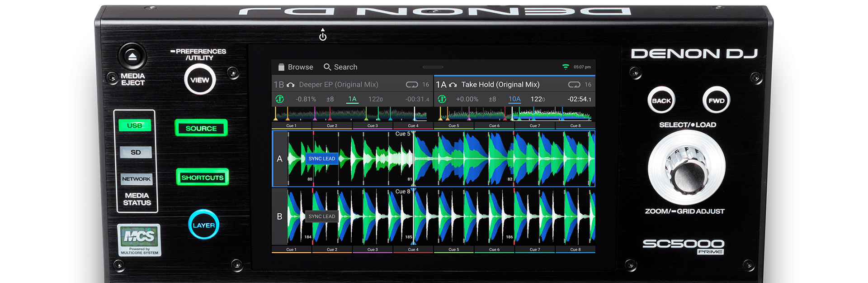Open the 10A key selector on deck 1A
Image resolution: width=868 pixels, height=283 pixels.
click(x=514, y=99)
